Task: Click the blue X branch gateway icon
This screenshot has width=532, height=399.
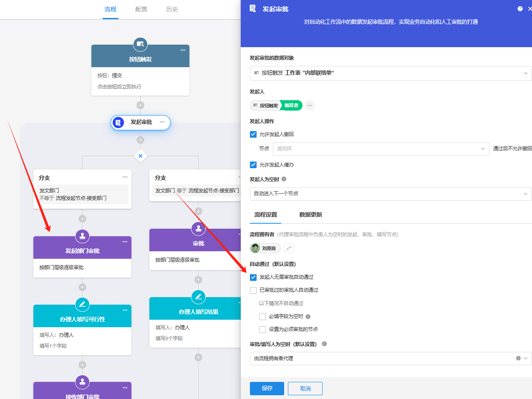Action: [x=140, y=156]
